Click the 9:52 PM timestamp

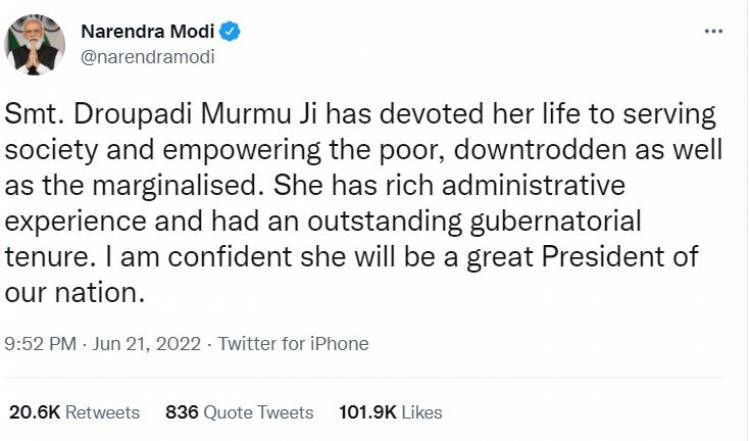tap(40, 344)
